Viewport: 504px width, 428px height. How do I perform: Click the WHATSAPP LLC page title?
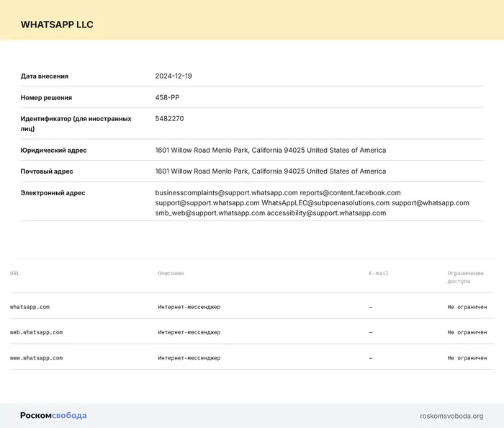point(57,24)
